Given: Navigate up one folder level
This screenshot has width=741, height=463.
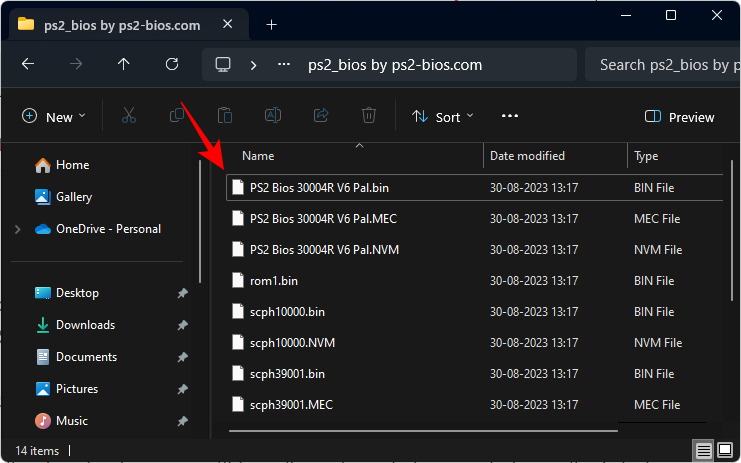Looking at the screenshot, I should click(x=123, y=64).
